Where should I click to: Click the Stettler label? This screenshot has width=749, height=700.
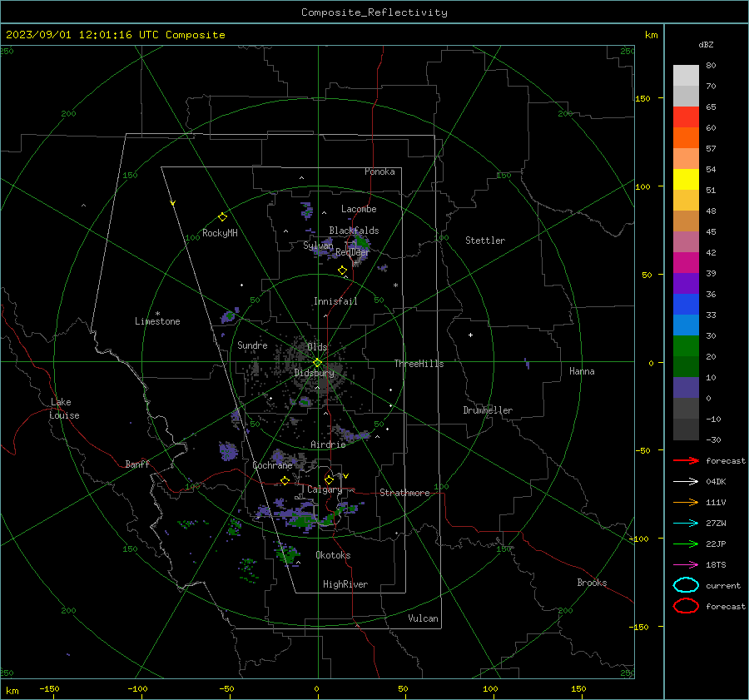(x=485, y=241)
